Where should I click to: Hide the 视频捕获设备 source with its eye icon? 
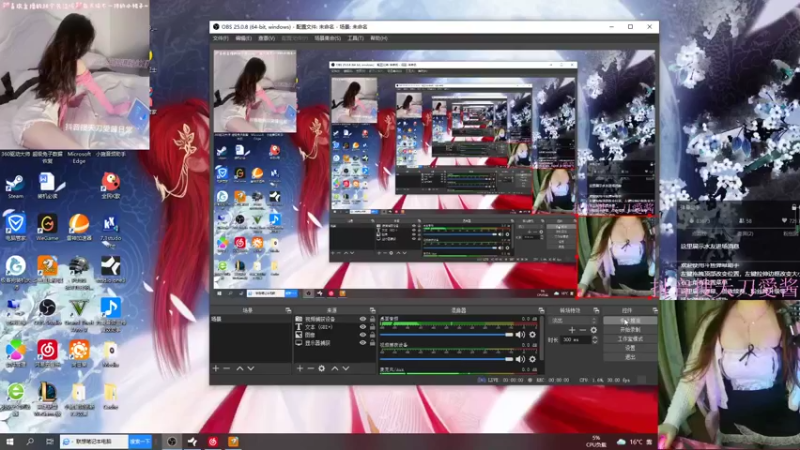(x=363, y=319)
